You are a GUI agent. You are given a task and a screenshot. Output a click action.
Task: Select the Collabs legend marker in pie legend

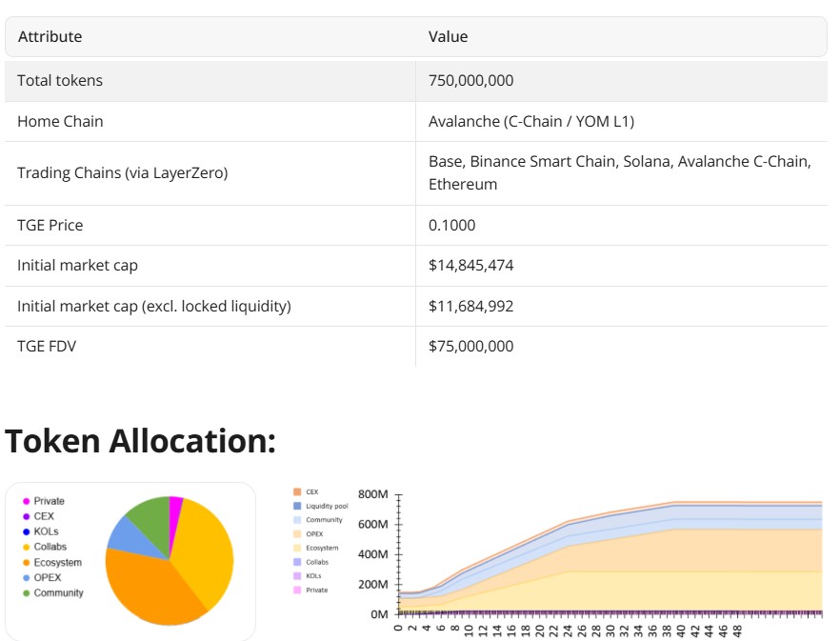click(x=27, y=547)
